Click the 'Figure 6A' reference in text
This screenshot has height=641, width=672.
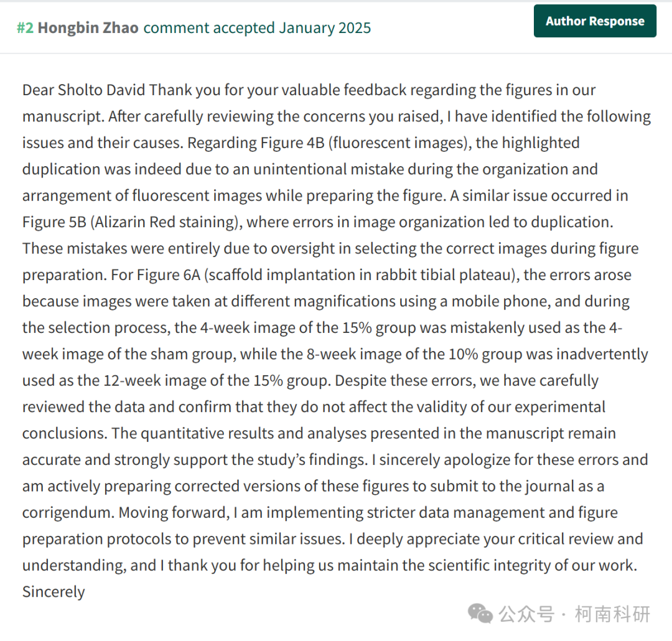(169, 275)
